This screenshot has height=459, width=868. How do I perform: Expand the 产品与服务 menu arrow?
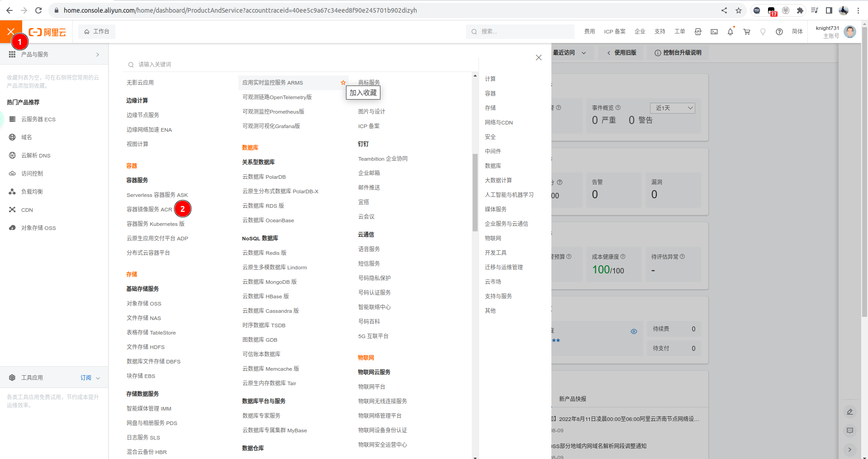[x=98, y=55]
